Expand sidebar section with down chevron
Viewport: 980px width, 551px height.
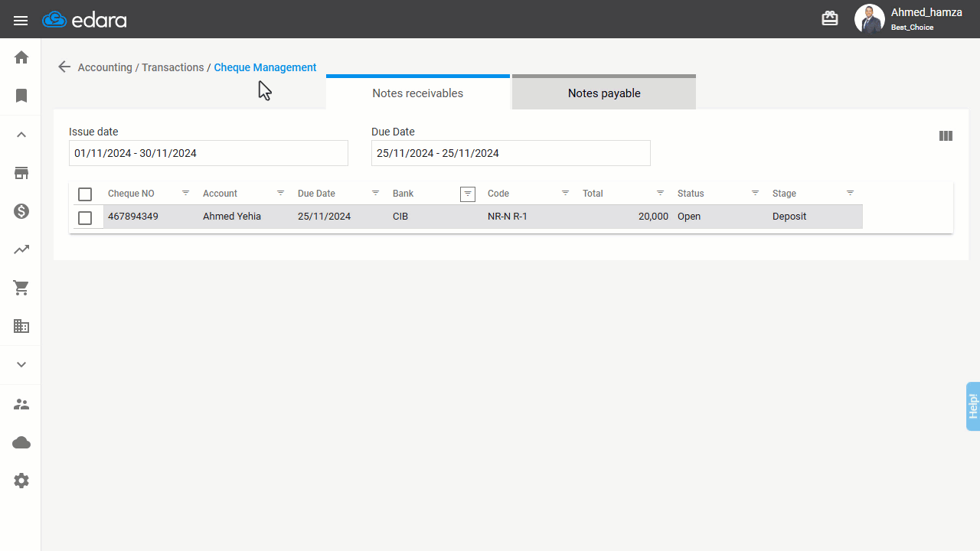pyautogui.click(x=21, y=364)
